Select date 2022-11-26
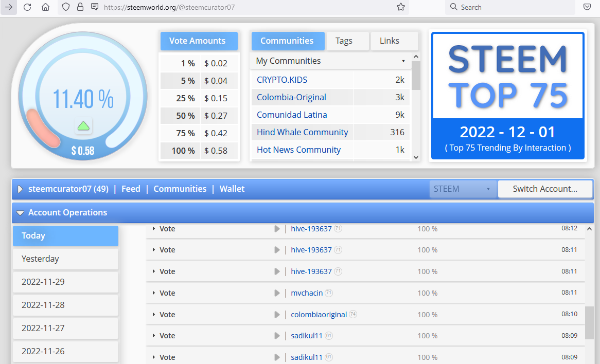 coord(65,351)
